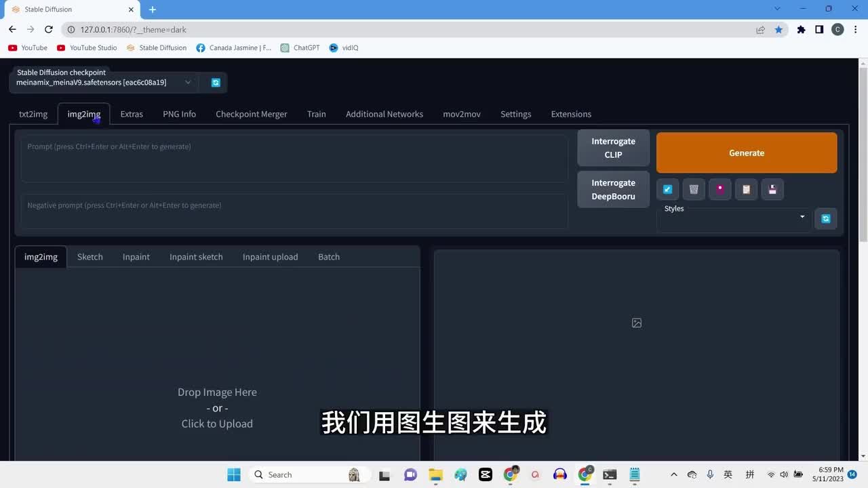Click the Interrogate CLIP button
The image size is (868, 488).
click(x=613, y=148)
